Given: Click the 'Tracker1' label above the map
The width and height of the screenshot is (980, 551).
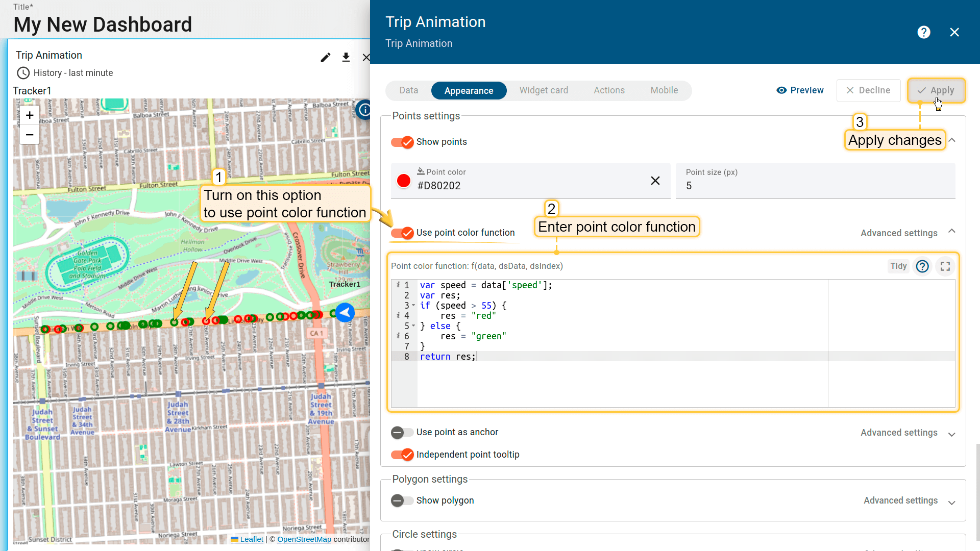Looking at the screenshot, I should [x=32, y=91].
